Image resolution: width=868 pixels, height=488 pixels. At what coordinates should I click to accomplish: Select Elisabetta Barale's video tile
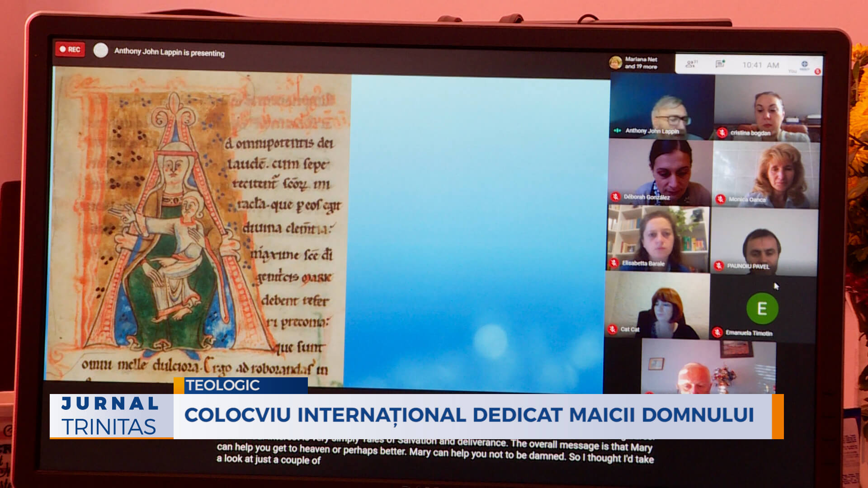658,239
